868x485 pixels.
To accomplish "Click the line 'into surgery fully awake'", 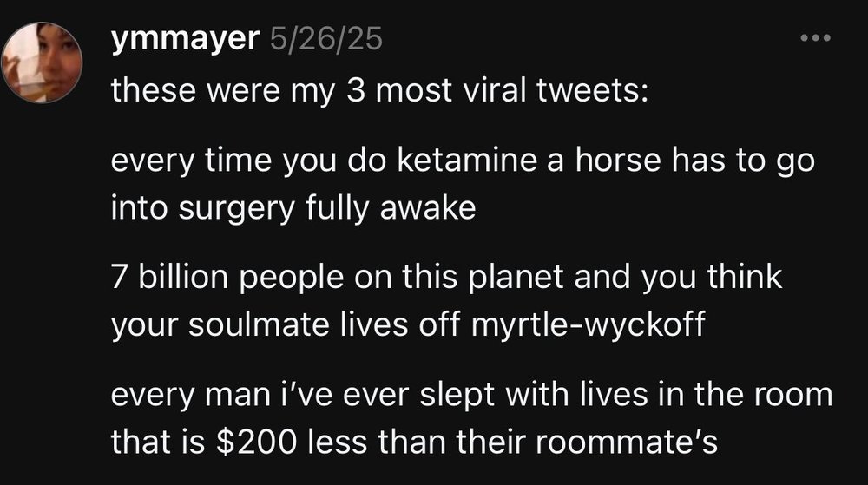I will (293, 208).
